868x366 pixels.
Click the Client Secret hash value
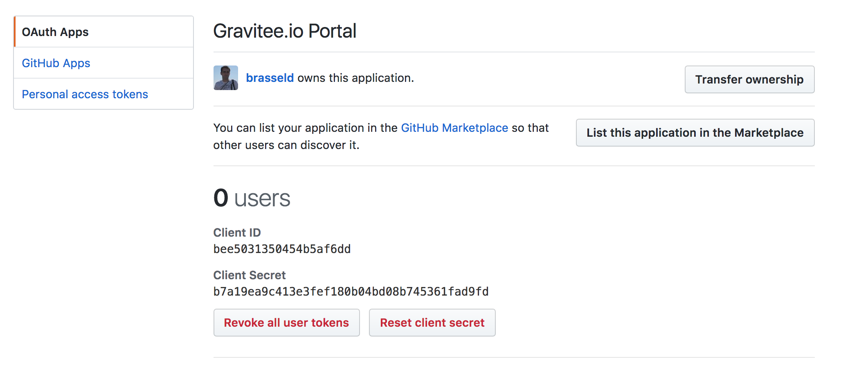351,291
